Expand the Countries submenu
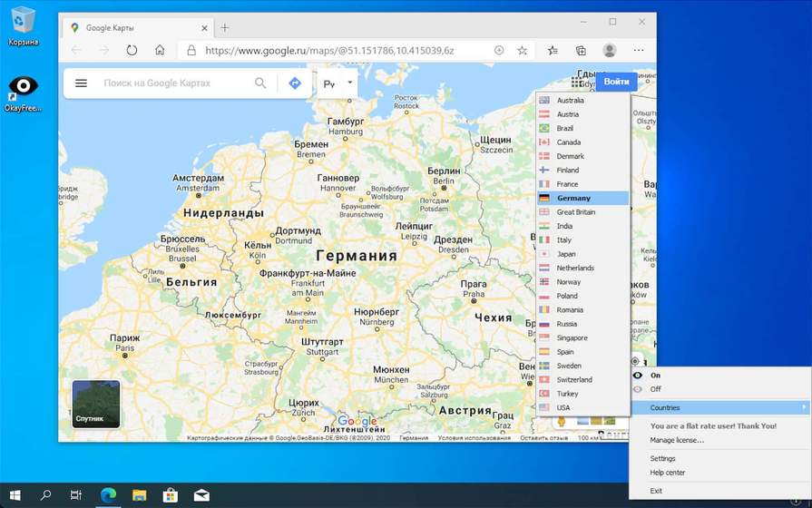 (719, 408)
